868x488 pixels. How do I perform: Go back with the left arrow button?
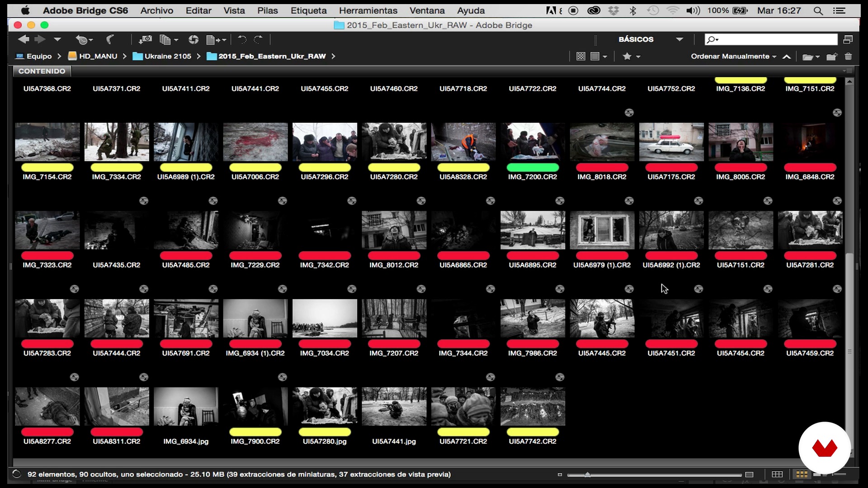click(23, 40)
